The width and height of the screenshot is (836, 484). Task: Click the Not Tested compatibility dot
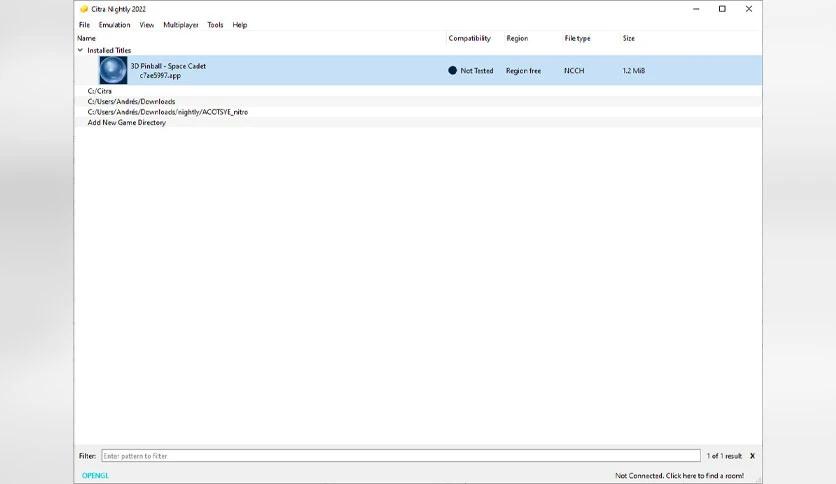click(x=453, y=70)
